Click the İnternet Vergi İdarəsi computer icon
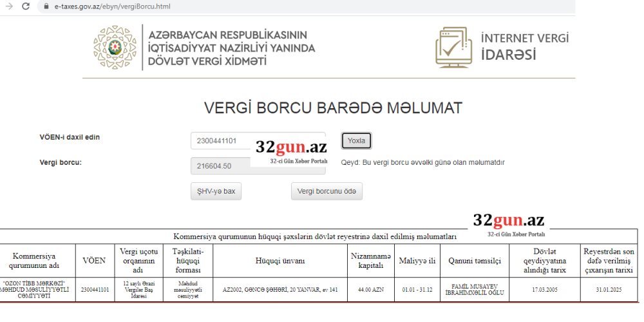 click(x=455, y=48)
